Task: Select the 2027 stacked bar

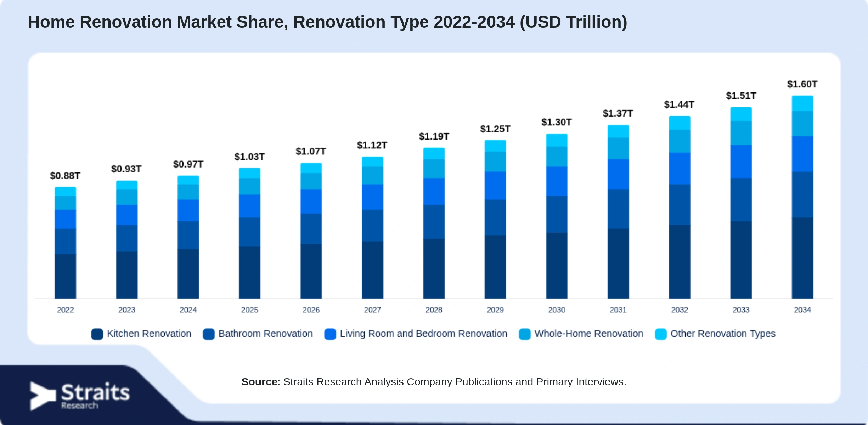Action: click(372, 228)
